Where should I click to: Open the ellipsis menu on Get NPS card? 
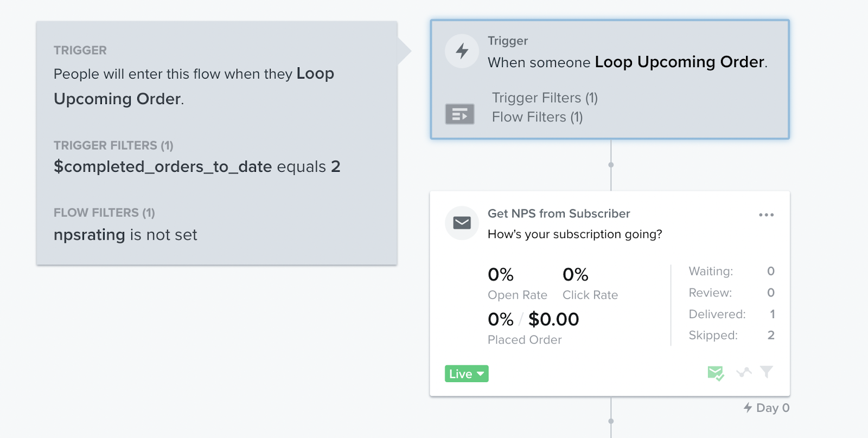[766, 215]
